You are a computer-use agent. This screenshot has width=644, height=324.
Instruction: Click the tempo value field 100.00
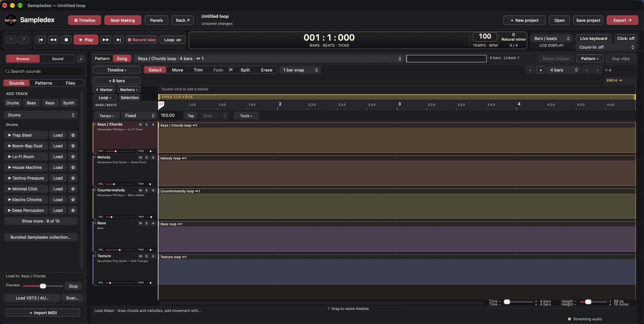click(x=171, y=115)
